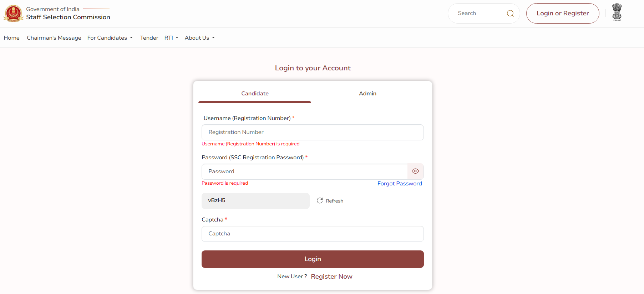Select the Candidate tab
This screenshot has width=644, height=294.
tap(255, 94)
